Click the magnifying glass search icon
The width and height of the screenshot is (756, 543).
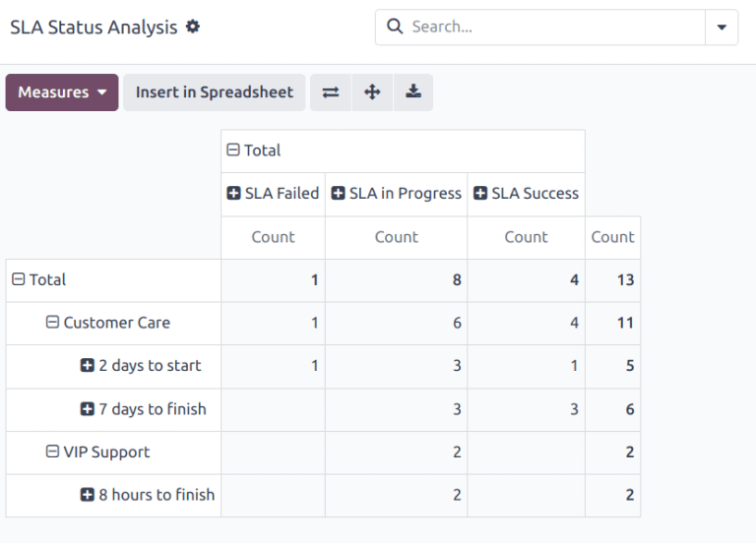tap(395, 28)
